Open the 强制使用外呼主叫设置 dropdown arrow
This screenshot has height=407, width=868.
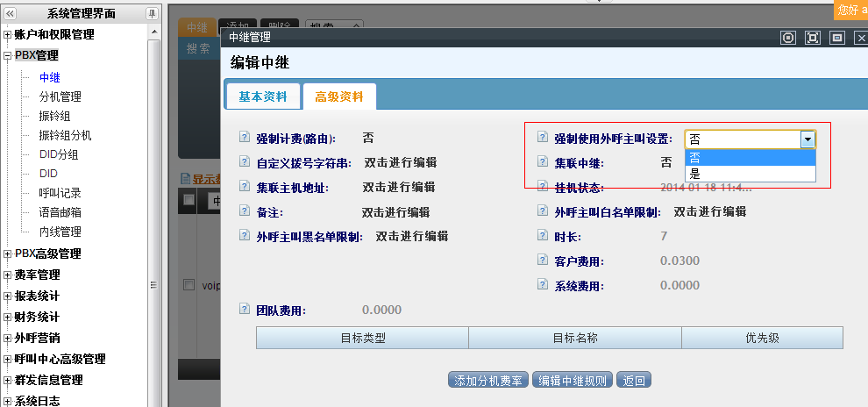(807, 139)
